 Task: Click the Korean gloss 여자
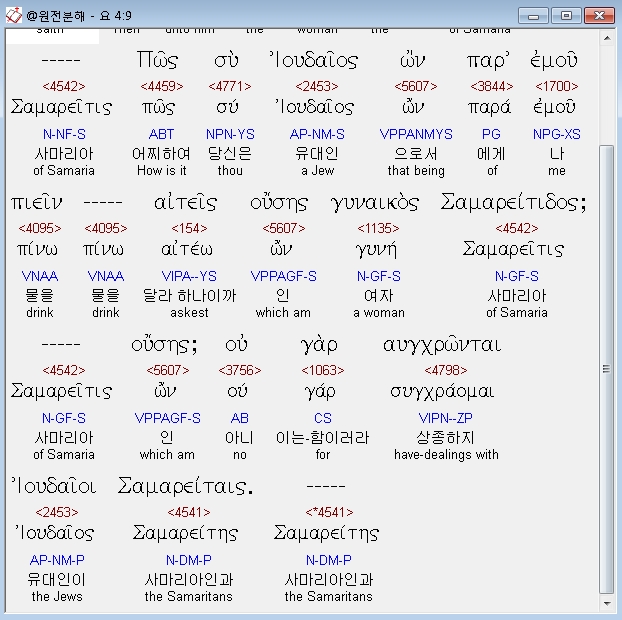(x=378, y=296)
